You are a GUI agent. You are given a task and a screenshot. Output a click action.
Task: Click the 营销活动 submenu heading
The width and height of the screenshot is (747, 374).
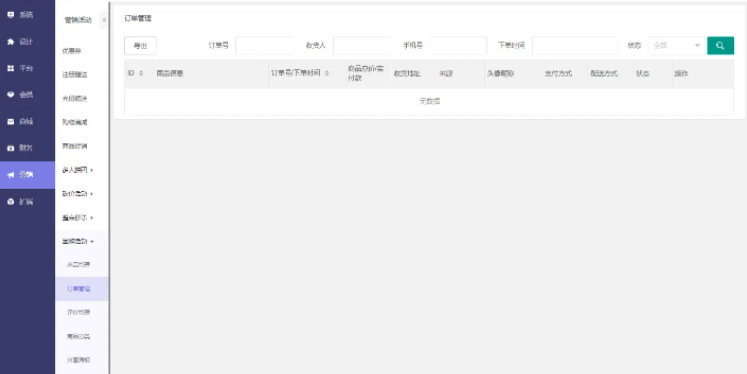pos(78,20)
